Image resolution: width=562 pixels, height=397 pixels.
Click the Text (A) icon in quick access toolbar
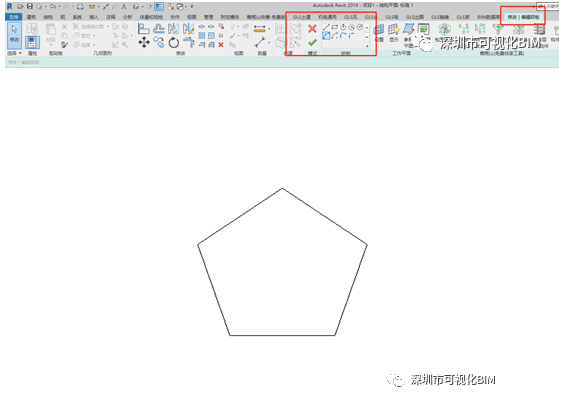click(124, 6)
